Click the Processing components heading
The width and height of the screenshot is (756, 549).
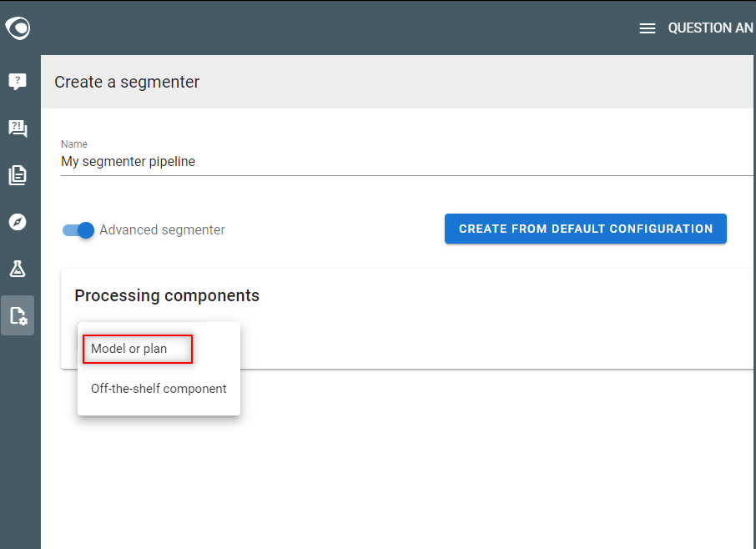(167, 295)
